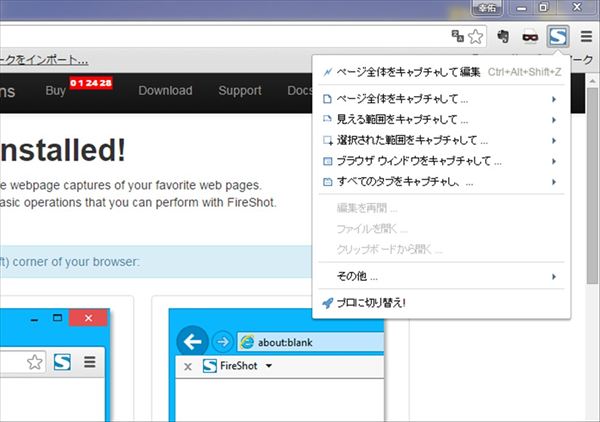Click the page's vertical scrollbar thumb

(592, 186)
